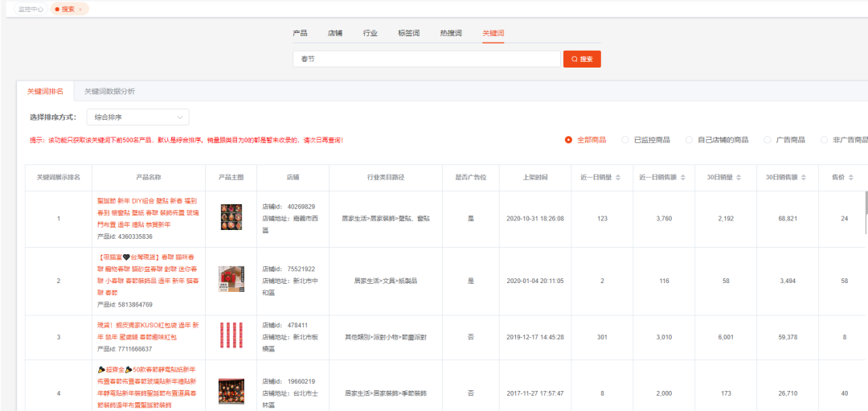Click 上架时间 column header
Viewport: 868px width, 411px height.
click(535, 177)
